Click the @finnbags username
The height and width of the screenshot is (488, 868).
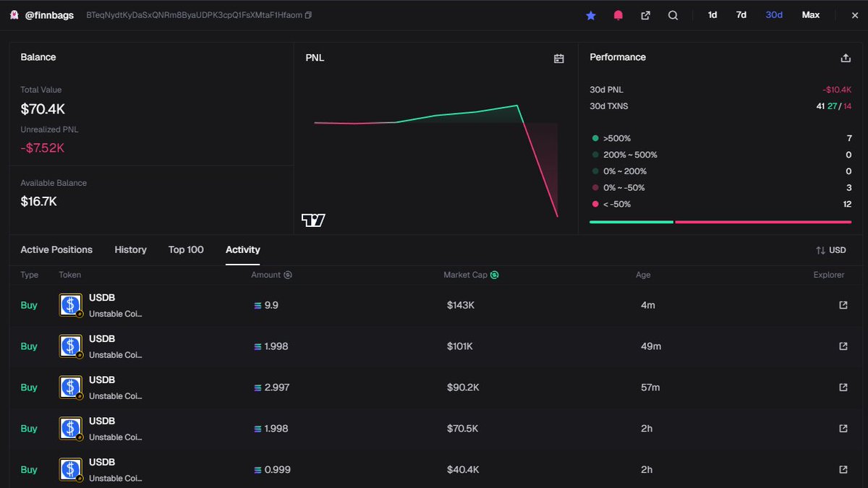coord(49,15)
